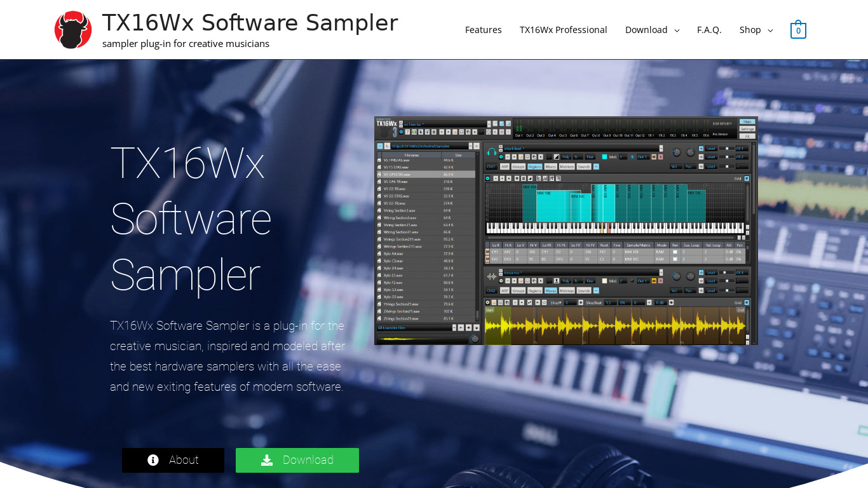Go to the Features page
This screenshot has width=868, height=488.
[483, 30]
